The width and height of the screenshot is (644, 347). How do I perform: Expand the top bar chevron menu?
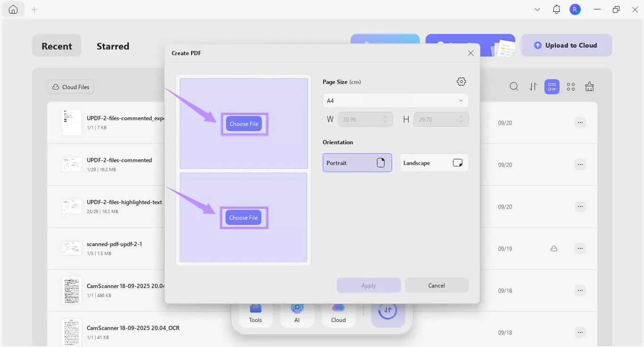pos(537,9)
